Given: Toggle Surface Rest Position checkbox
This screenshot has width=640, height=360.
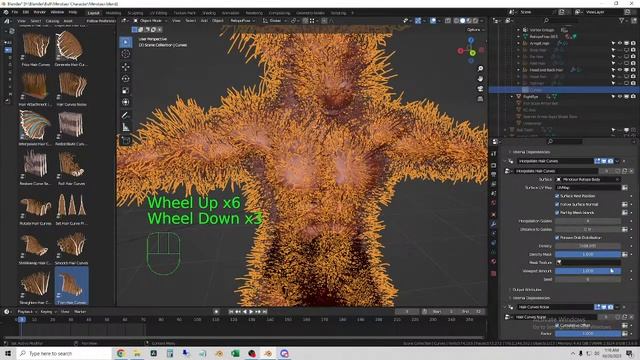Looking at the screenshot, I should tap(557, 196).
